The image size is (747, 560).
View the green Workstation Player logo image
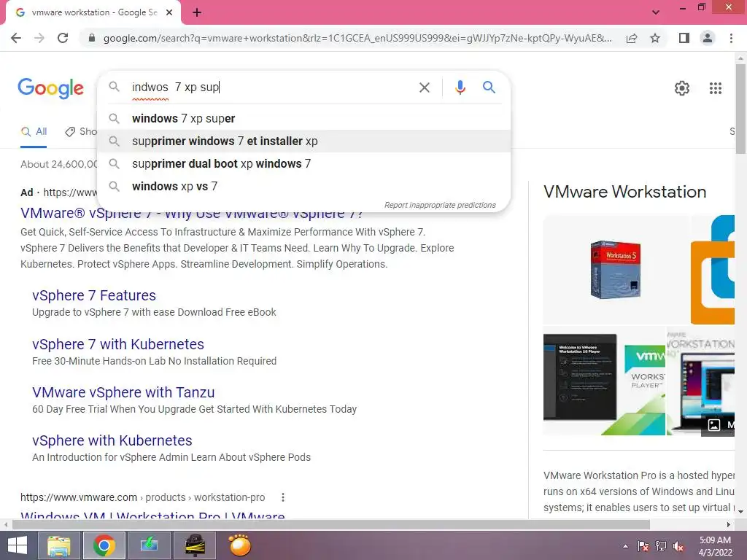(641, 384)
